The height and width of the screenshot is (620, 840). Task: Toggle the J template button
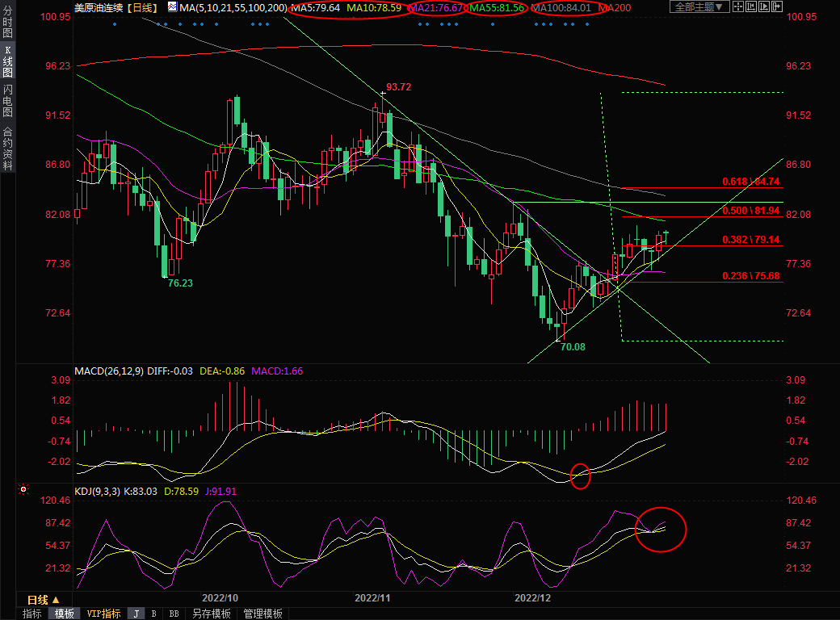pyautogui.click(x=136, y=614)
